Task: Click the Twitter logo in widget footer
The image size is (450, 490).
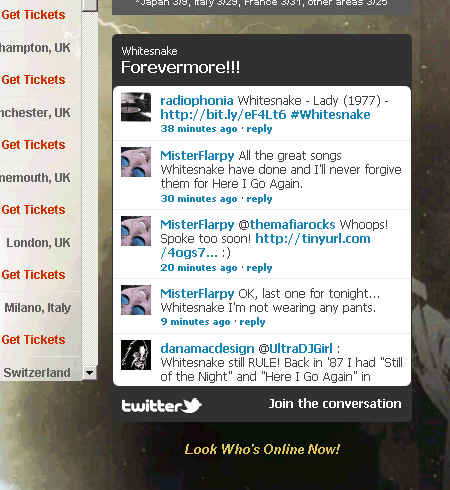Action: 161,406
